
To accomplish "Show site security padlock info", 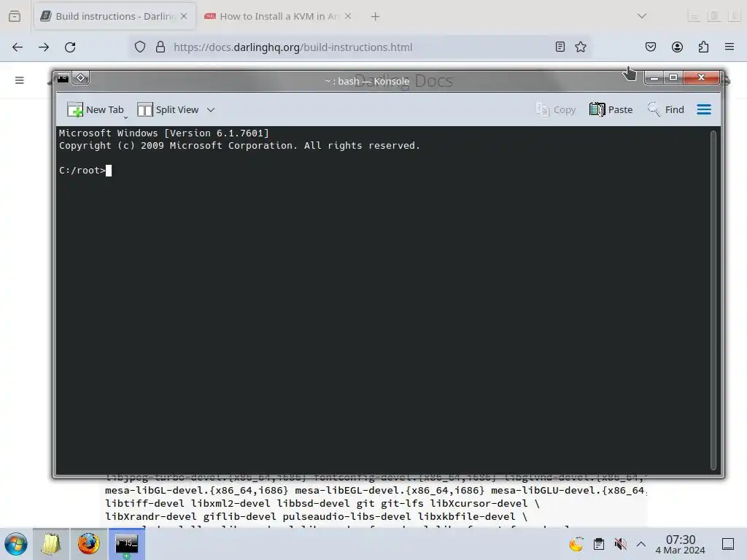I will click(x=160, y=47).
